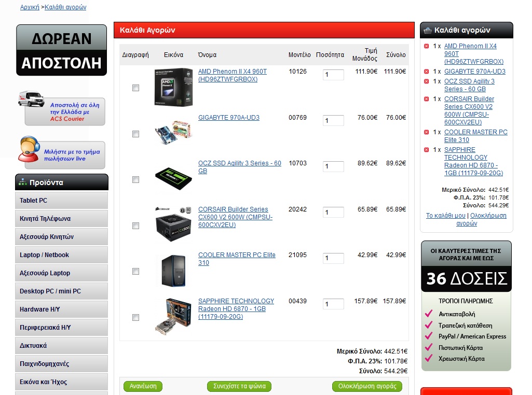
Task: Edit quantity field for OCZ SSD Agility 3
Action: [333, 166]
